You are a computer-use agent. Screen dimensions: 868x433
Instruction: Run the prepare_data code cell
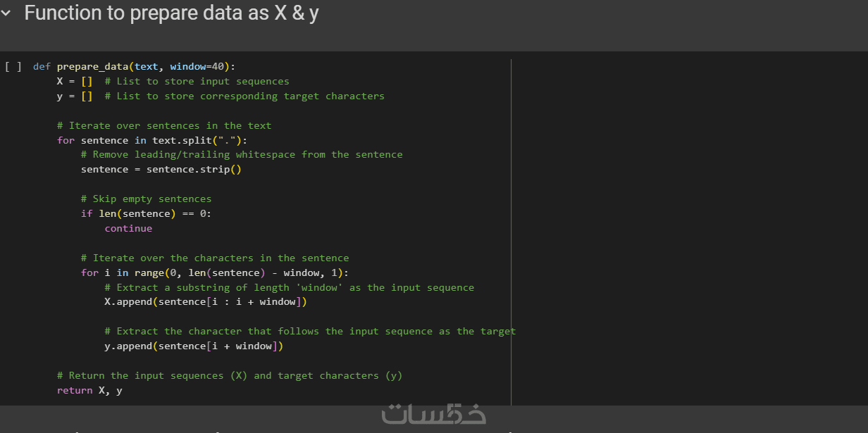pyautogui.click(x=13, y=67)
